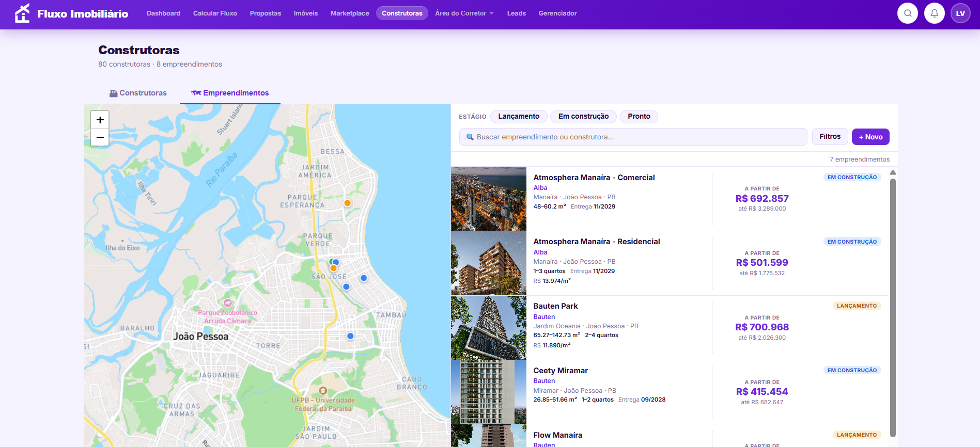Image resolution: width=980 pixels, height=447 pixels.
Task: Toggle the Pronto stage filter
Action: tap(639, 117)
